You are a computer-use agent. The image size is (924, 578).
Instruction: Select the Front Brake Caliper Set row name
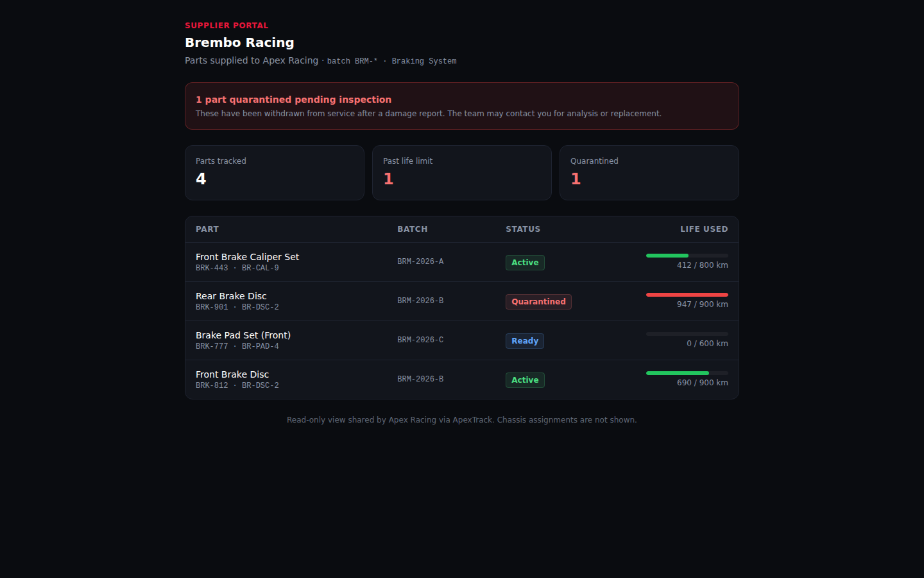(247, 257)
